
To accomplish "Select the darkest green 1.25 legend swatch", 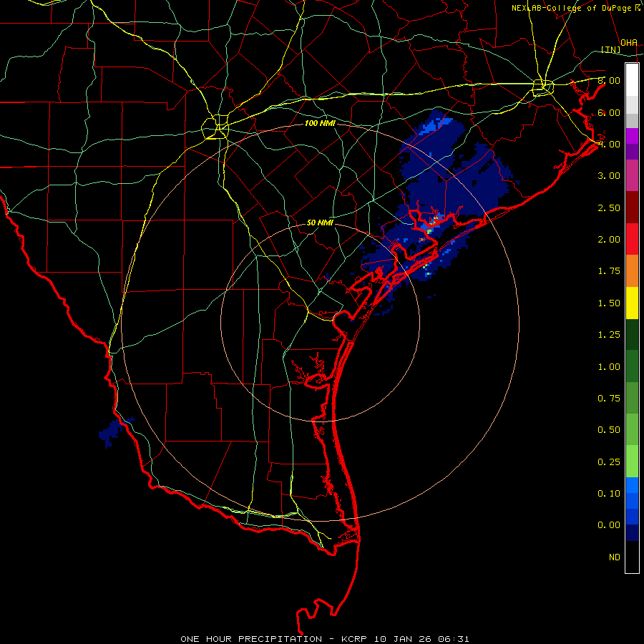I will [632, 334].
